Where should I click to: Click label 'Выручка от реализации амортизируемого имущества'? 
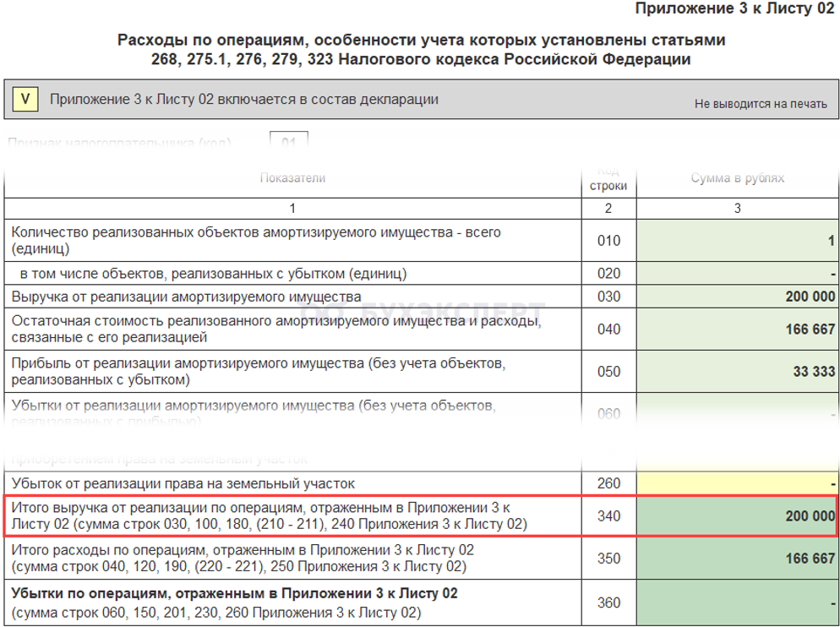point(187,297)
